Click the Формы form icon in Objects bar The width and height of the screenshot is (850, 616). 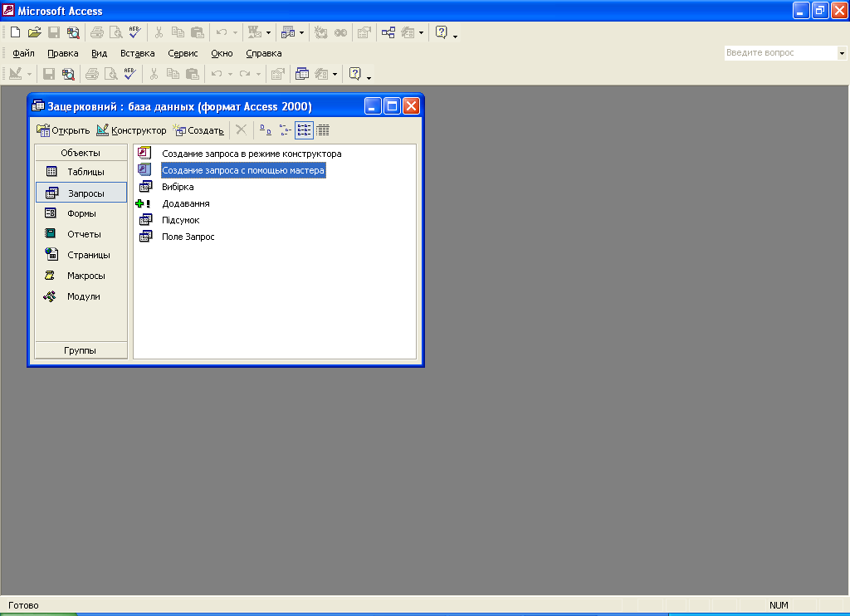(51, 213)
